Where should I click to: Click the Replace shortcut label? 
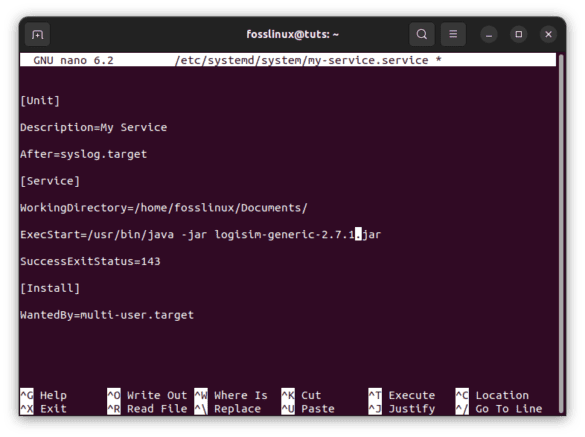tap(237, 409)
